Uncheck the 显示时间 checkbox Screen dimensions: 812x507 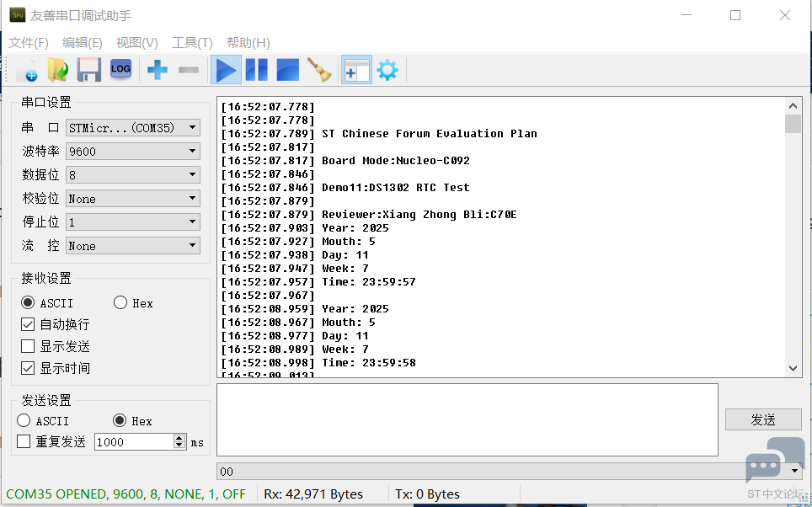pos(28,368)
